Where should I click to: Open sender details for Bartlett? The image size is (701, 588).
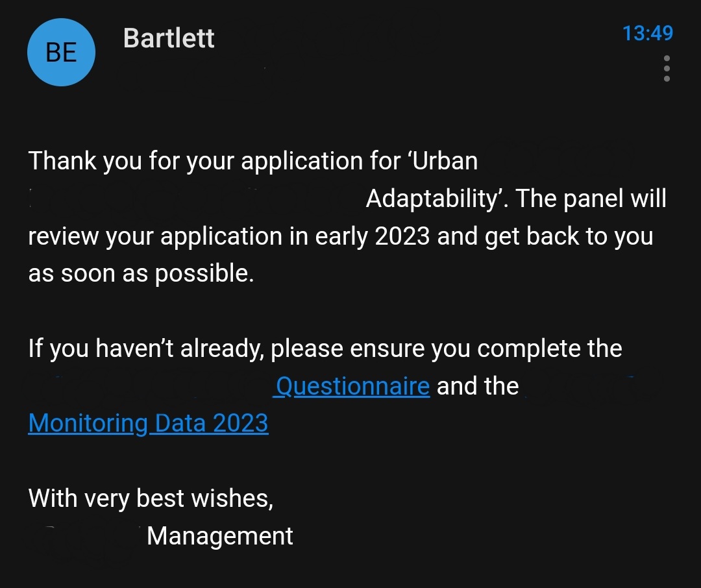(169, 38)
